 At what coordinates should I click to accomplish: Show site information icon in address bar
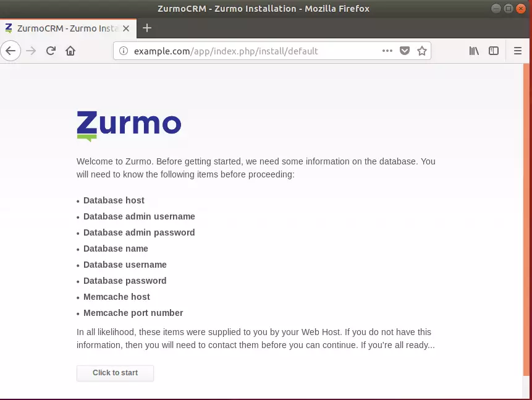[x=124, y=51]
